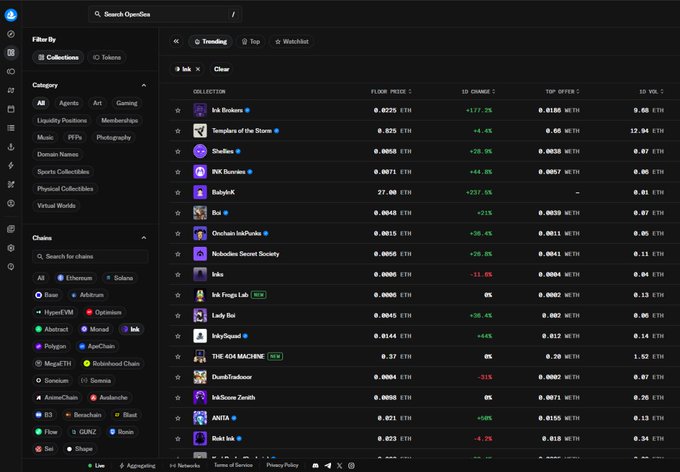The width and height of the screenshot is (680, 472).
Task: Filter by Art category
Action: click(97, 103)
